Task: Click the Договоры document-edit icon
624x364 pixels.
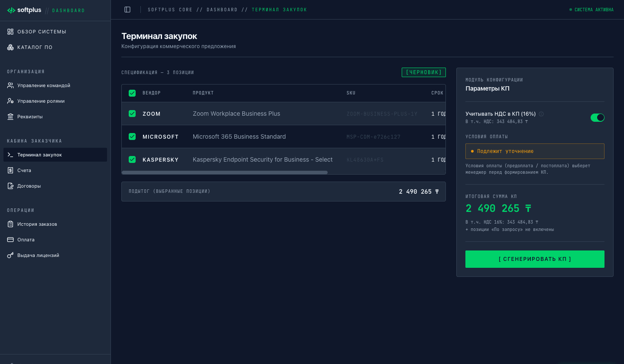Action: pos(10,186)
